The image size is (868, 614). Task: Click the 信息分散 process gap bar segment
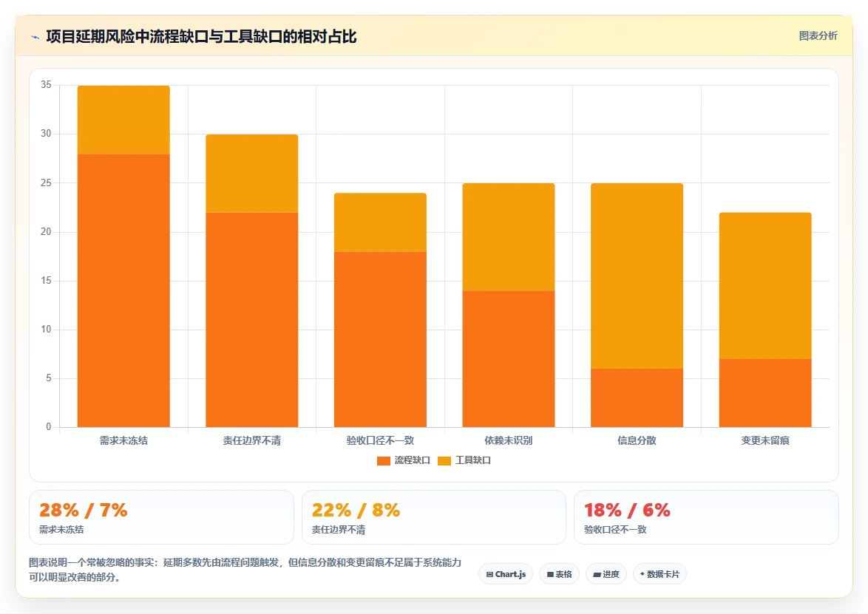[637, 398]
